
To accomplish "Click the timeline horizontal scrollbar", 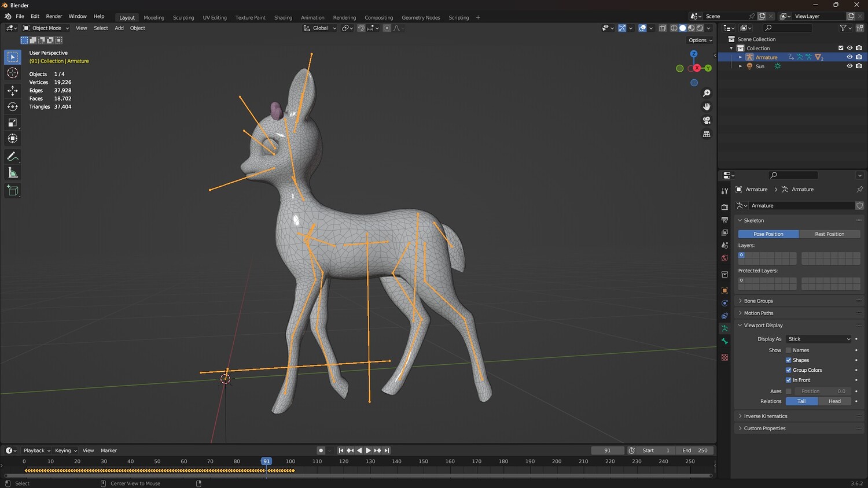I will (x=358, y=476).
